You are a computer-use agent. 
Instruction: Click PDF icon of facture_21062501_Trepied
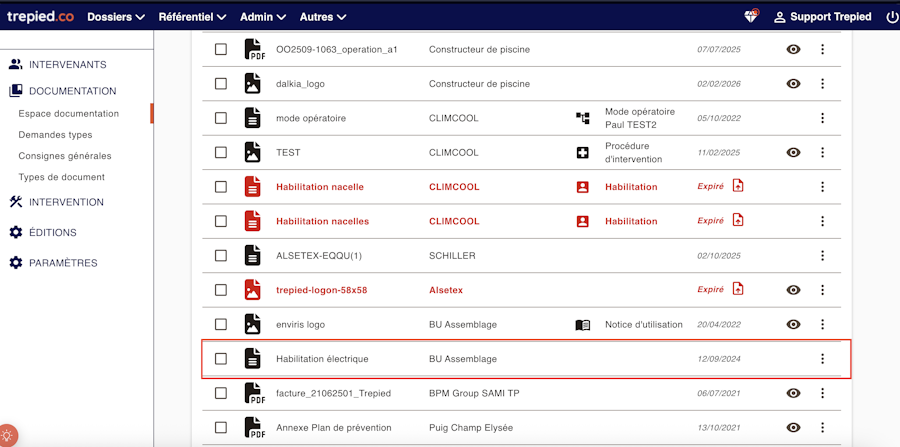(253, 393)
